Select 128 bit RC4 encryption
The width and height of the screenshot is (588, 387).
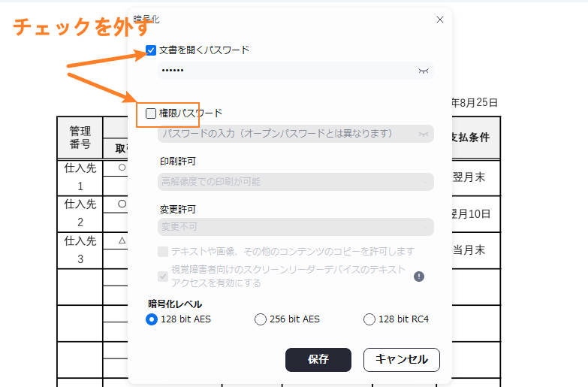[369, 319]
